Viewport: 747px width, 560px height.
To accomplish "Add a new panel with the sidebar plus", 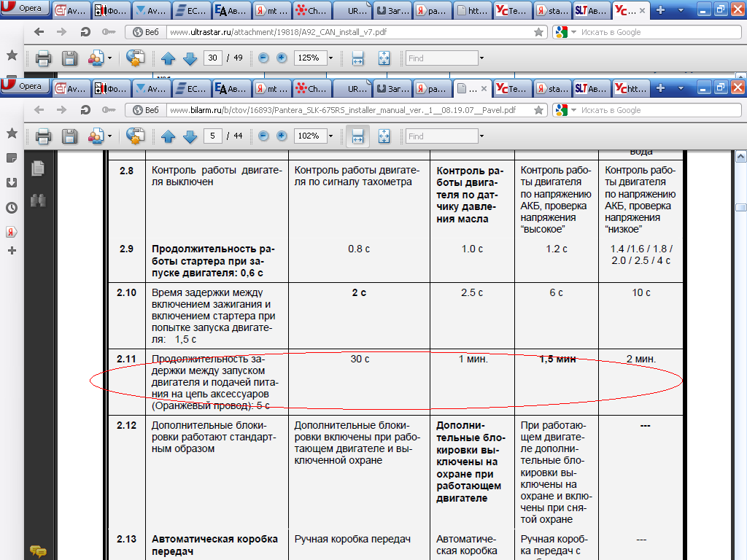I will (x=12, y=251).
